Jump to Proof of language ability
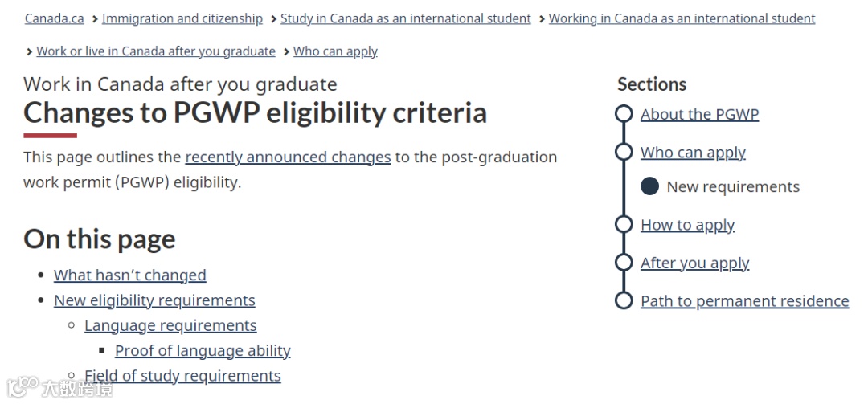868x404 pixels. [x=203, y=351]
